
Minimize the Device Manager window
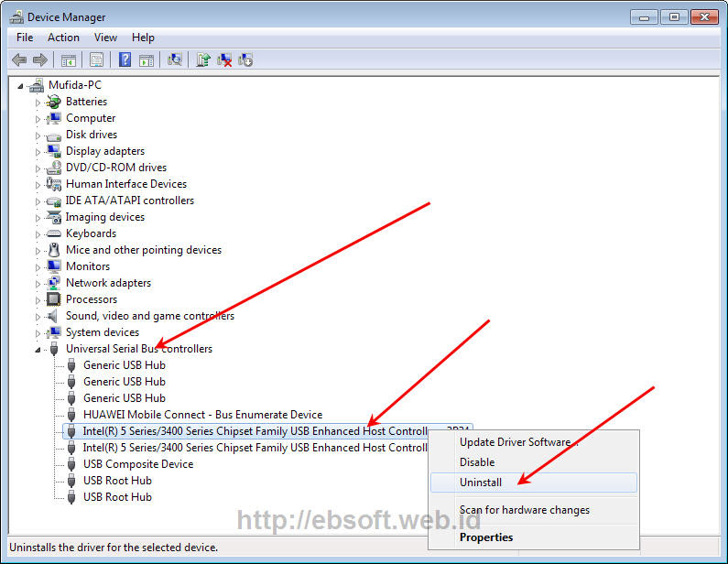tap(644, 17)
